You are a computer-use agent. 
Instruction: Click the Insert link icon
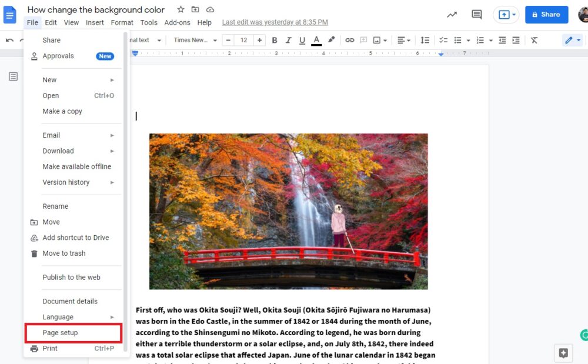(350, 40)
